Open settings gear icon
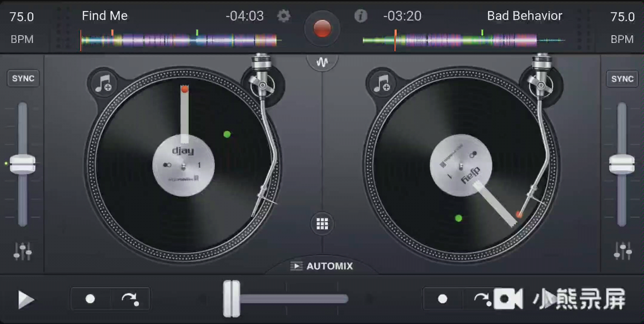 [284, 16]
